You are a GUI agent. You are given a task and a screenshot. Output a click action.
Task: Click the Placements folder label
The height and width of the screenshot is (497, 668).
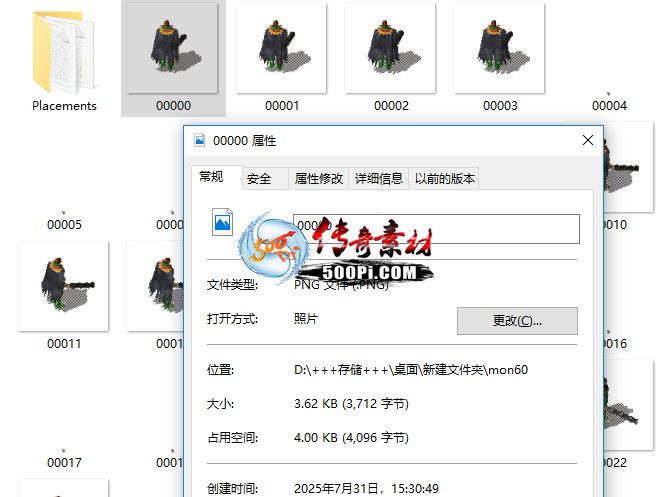click(x=64, y=106)
